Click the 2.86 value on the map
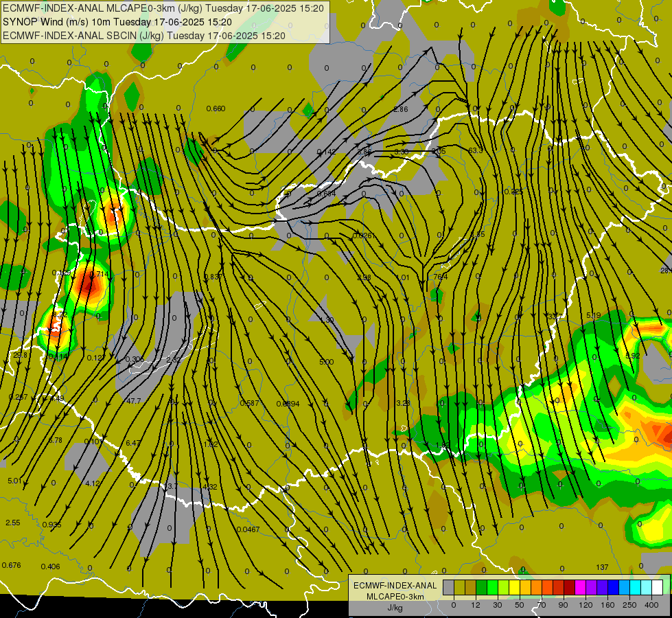 [401, 109]
